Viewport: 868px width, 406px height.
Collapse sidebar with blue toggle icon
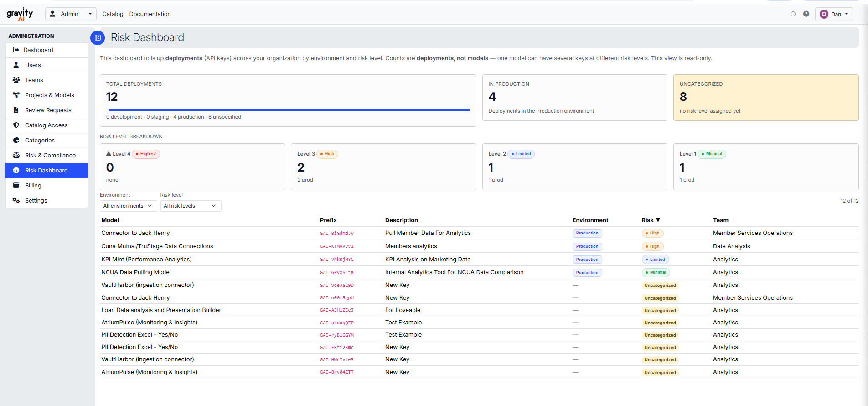click(98, 38)
